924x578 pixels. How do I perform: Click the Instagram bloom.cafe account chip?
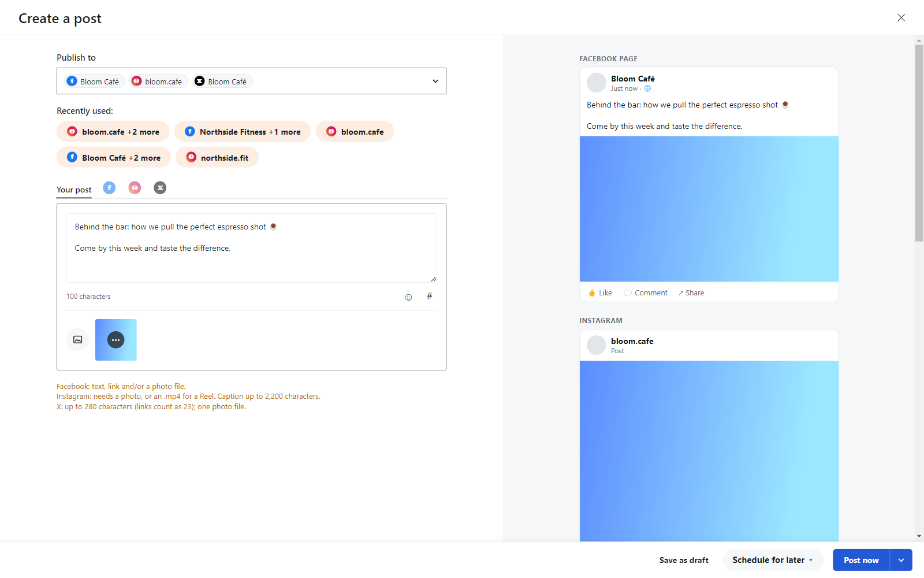click(158, 81)
